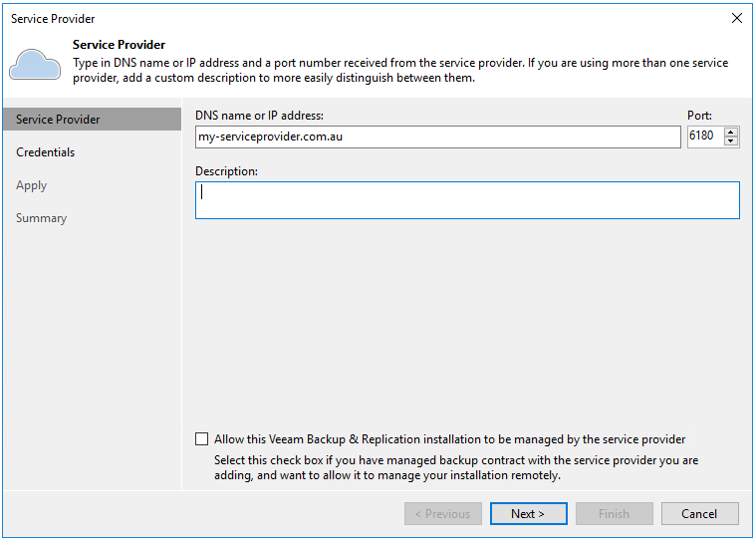Increase the port number with up arrow
Screen dimensions: 756x542
tap(731, 132)
